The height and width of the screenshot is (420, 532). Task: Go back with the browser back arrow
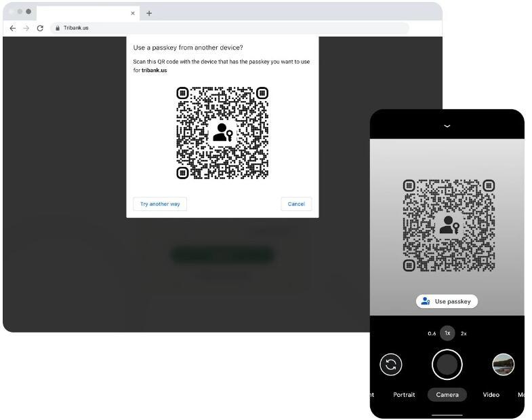point(13,28)
